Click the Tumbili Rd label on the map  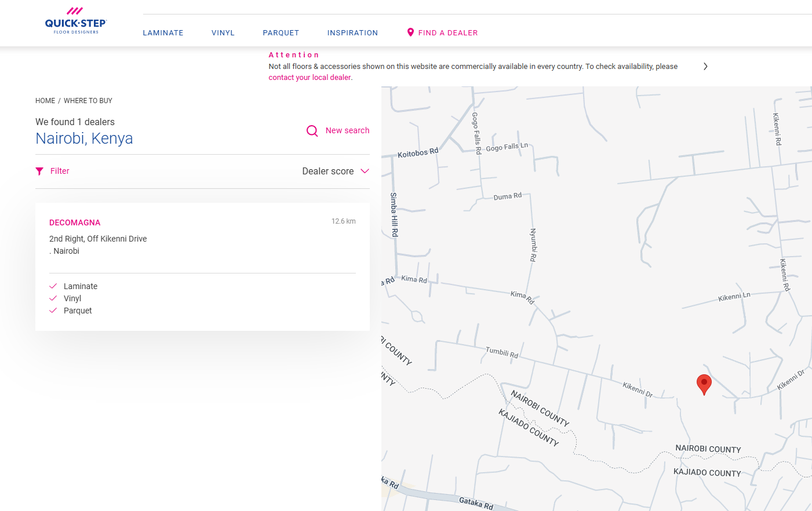click(502, 352)
